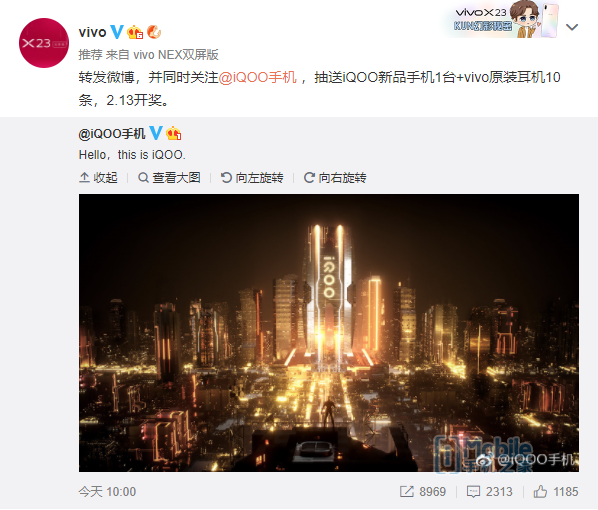Open the vivo NEX双屏版 source link
This screenshot has width=598, height=510.
pyautogui.click(x=176, y=55)
